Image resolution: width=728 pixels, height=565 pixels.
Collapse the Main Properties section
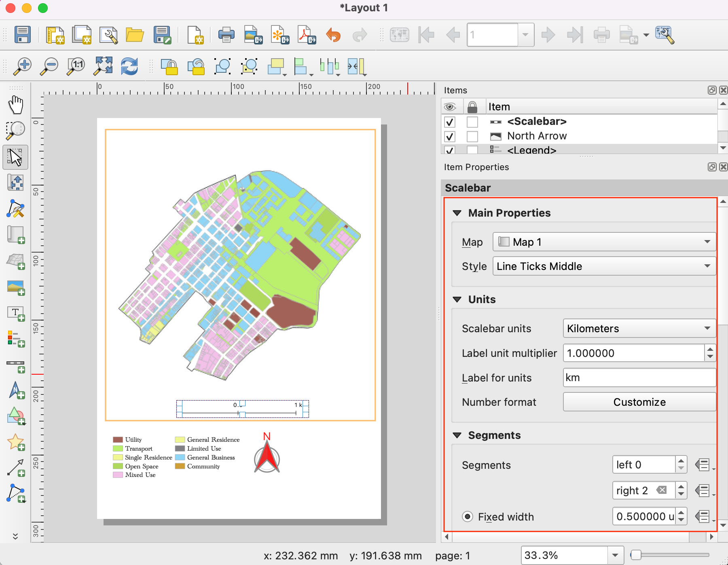[457, 213]
